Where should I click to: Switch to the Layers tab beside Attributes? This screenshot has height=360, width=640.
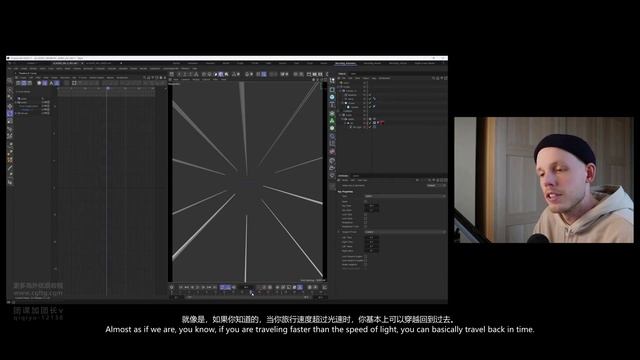[356, 176]
